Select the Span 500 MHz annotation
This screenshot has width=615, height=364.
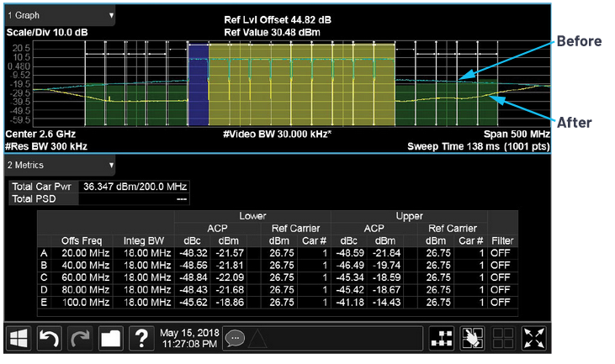(517, 134)
